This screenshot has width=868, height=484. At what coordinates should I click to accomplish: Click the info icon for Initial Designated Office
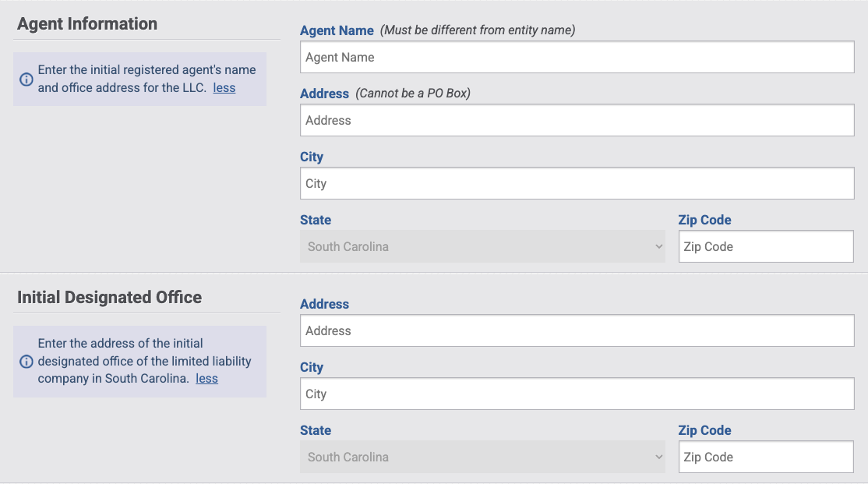(26, 362)
